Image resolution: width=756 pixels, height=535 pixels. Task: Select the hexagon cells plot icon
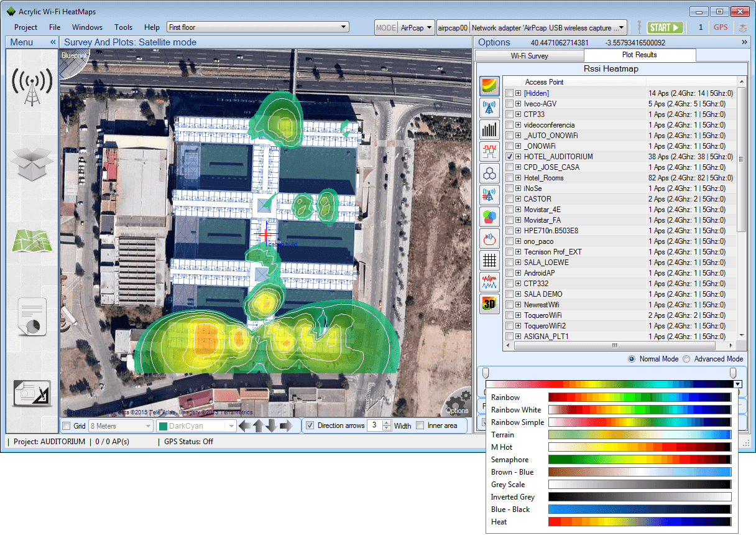[490, 174]
